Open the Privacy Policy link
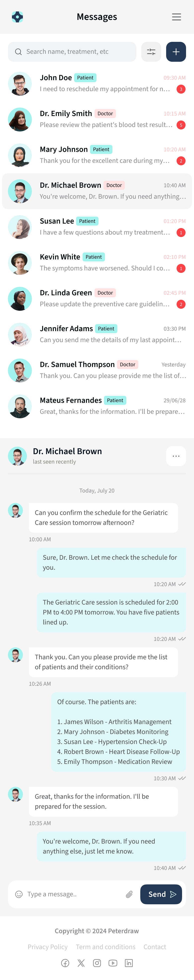 (x=48, y=947)
